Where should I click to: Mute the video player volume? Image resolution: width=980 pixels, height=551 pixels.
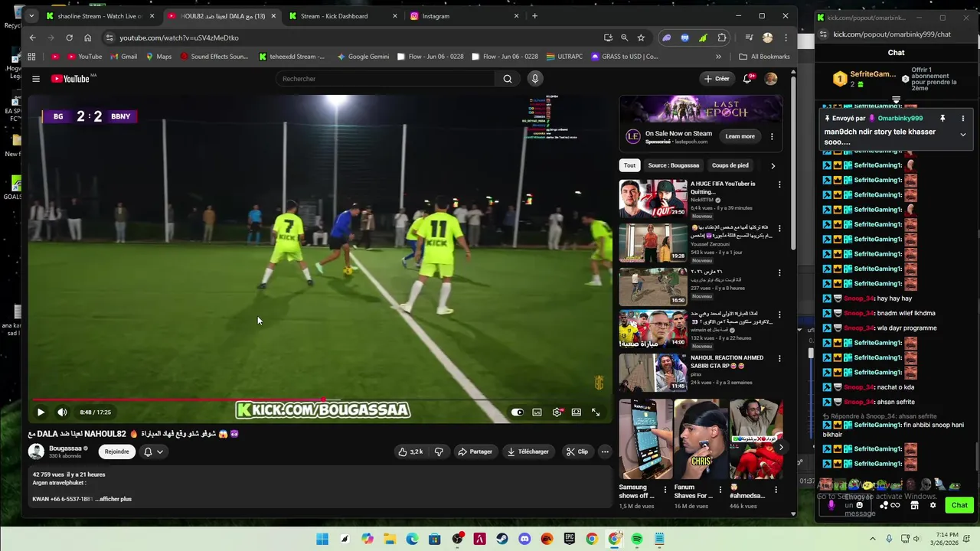point(62,412)
